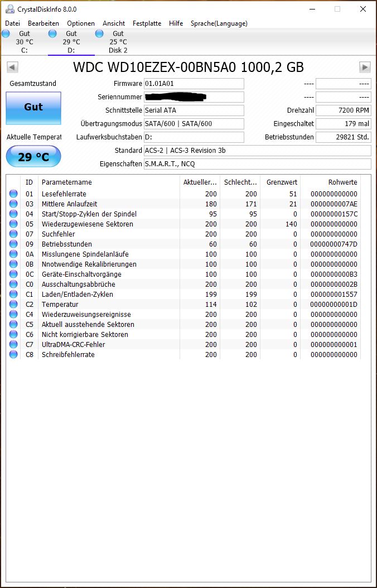Click status orb for drive C:
This screenshot has width=377, height=588.
click(5, 33)
